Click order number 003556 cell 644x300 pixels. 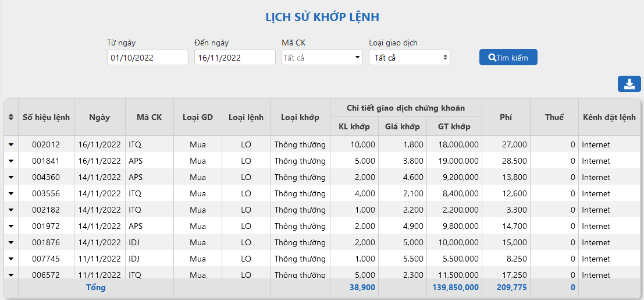pos(46,193)
